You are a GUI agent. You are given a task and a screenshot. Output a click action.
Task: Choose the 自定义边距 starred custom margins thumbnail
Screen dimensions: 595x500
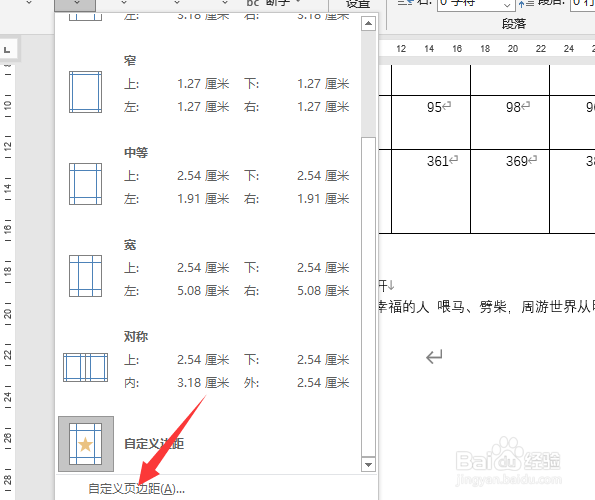click(86, 444)
